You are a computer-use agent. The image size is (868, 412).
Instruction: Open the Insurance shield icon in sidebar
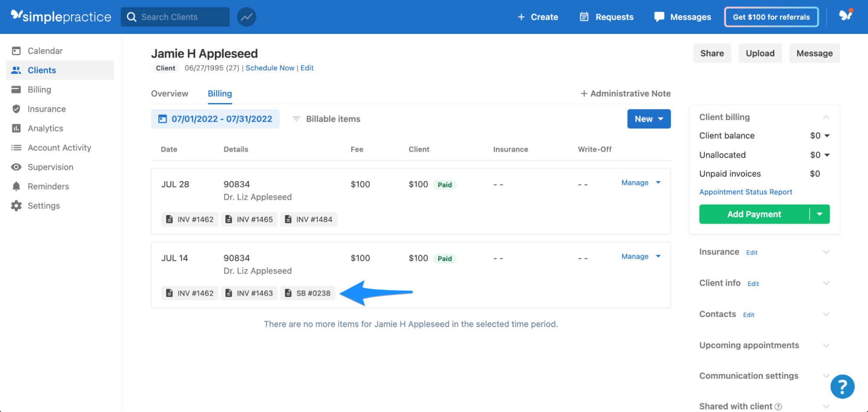click(16, 109)
